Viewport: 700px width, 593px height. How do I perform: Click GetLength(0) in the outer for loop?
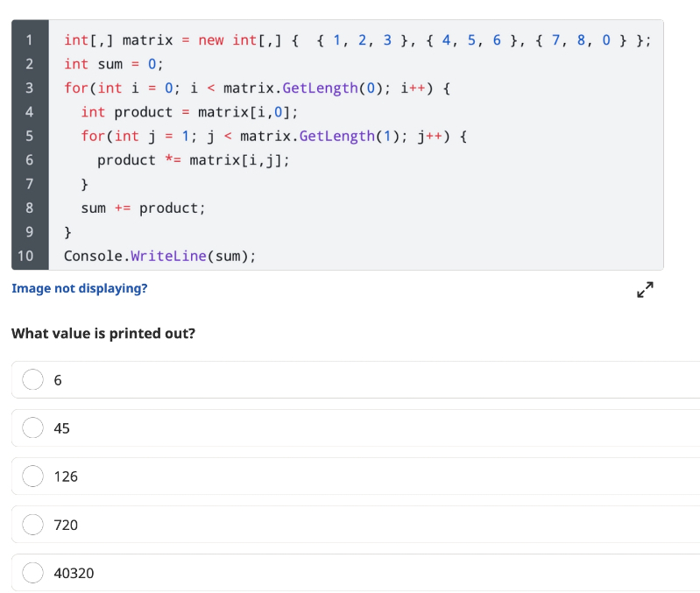[333, 88]
